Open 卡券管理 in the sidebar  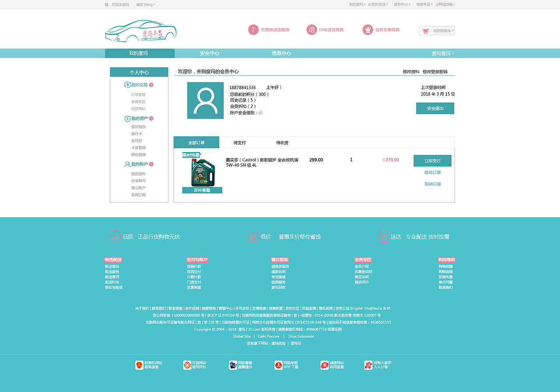click(138, 148)
